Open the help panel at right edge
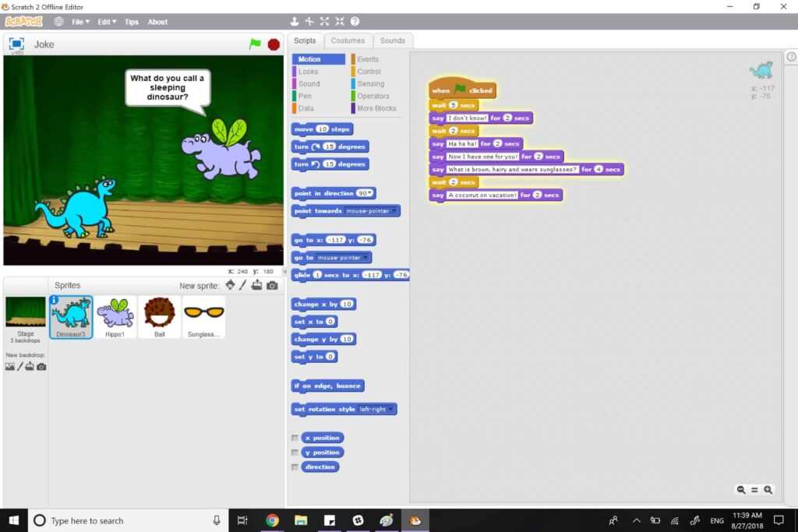 (x=792, y=57)
